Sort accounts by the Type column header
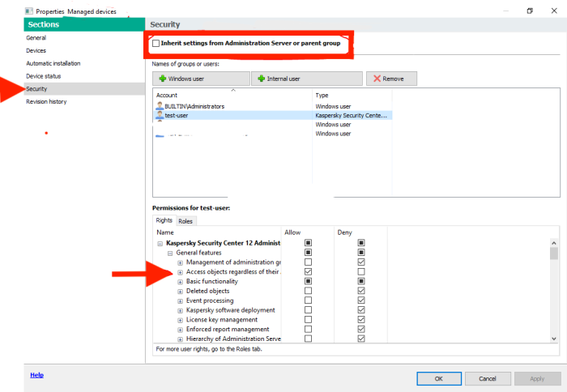Screen dimensions: 567x392 352,95
